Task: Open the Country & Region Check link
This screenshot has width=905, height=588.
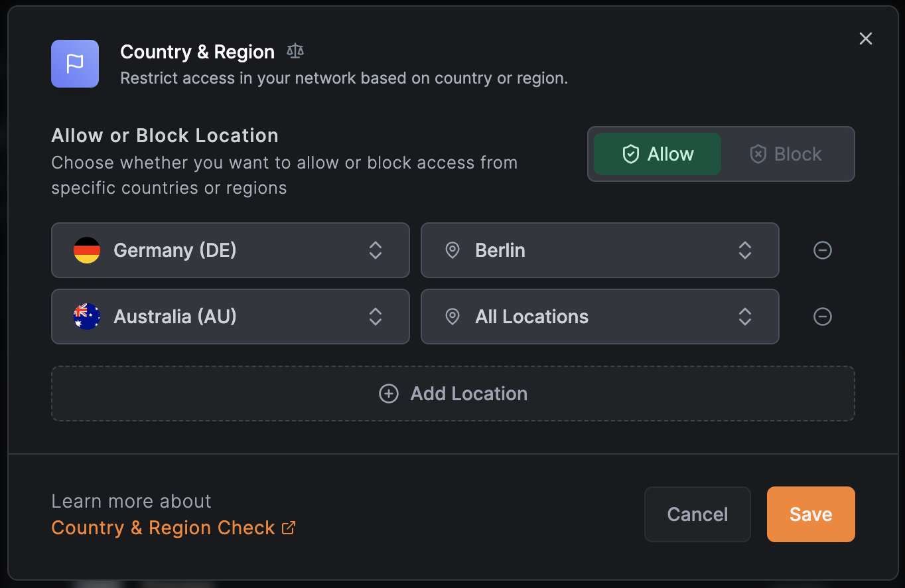Action: [x=164, y=528]
